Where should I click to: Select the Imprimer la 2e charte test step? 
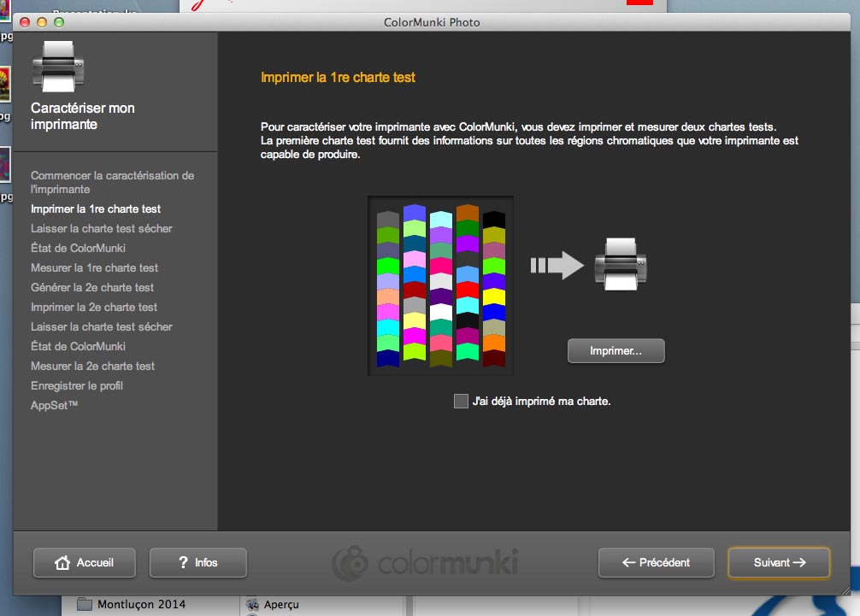tap(94, 308)
